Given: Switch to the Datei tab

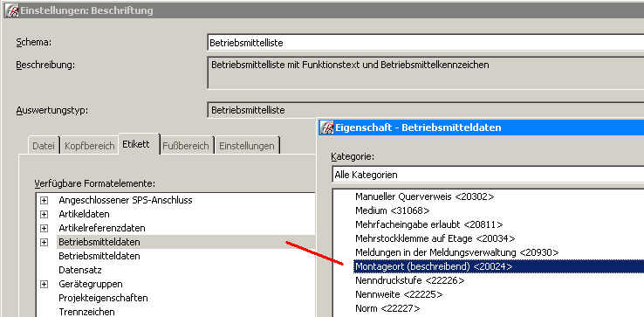Looking at the screenshot, I should click(x=44, y=146).
